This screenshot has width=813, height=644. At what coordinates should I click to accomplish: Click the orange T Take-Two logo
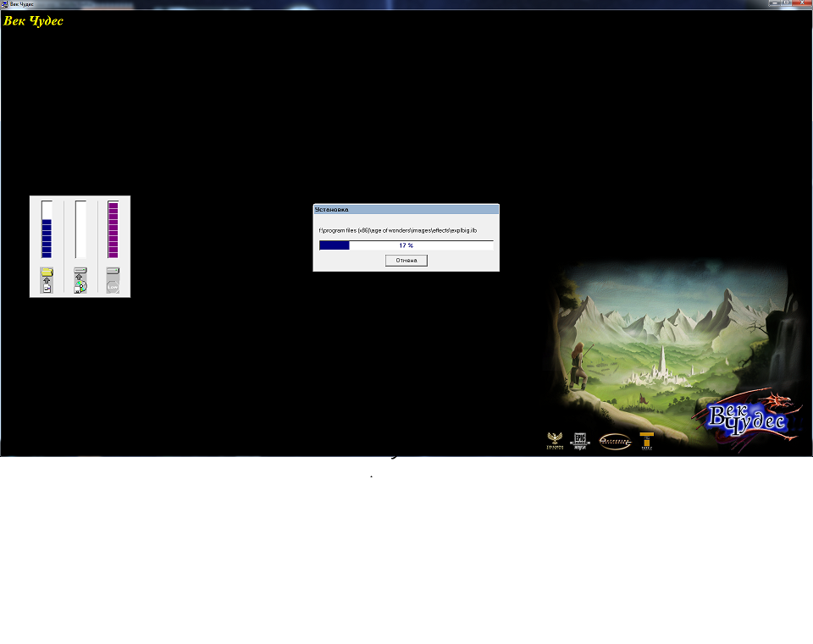(646, 441)
